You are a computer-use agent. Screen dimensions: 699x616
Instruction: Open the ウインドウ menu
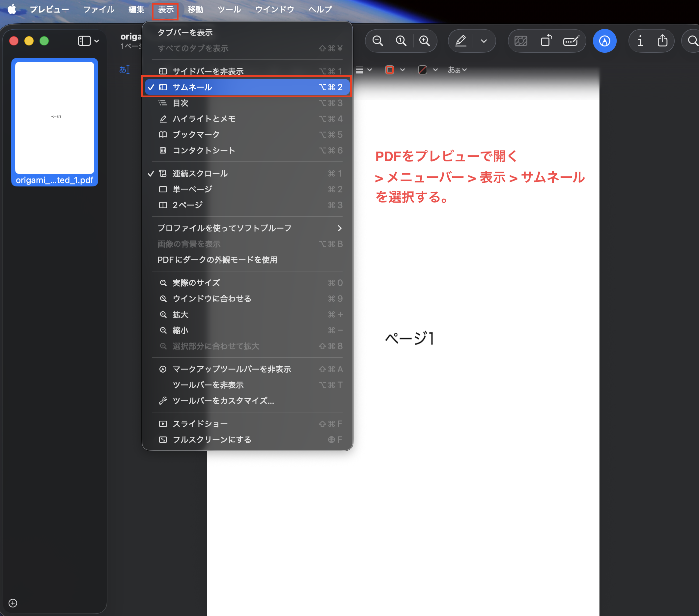coord(275,9)
